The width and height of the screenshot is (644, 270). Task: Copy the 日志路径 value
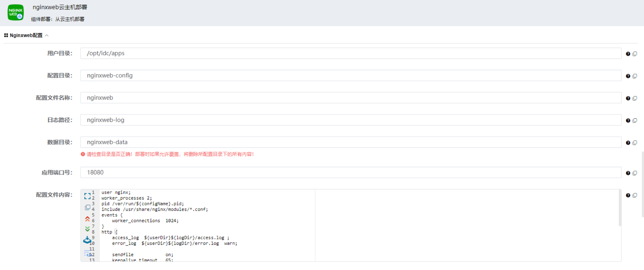coord(635,120)
